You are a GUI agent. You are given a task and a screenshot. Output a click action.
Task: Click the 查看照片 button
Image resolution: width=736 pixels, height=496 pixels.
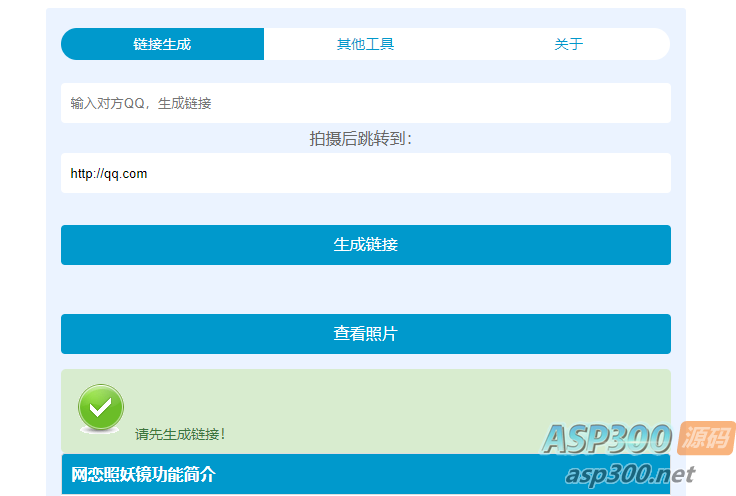tap(366, 334)
